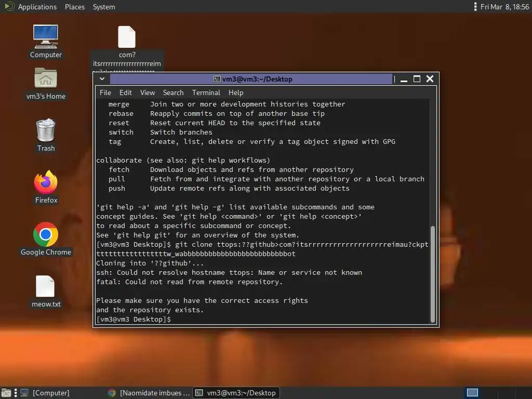Click the 'ssh: Could not resolve hostname' line

[x=229, y=272]
